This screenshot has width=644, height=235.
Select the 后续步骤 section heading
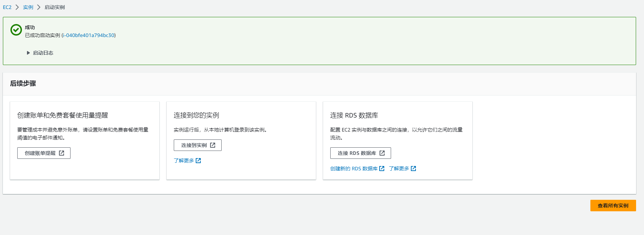[x=23, y=83]
